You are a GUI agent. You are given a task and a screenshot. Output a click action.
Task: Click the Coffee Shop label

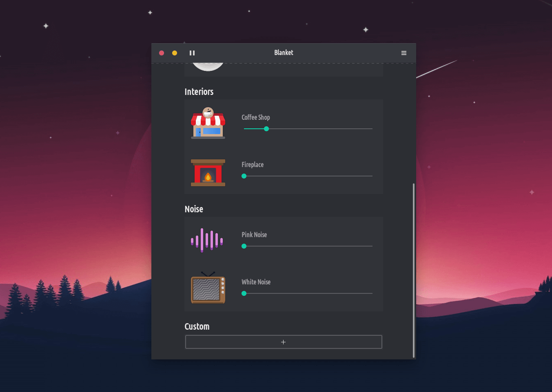point(256,117)
